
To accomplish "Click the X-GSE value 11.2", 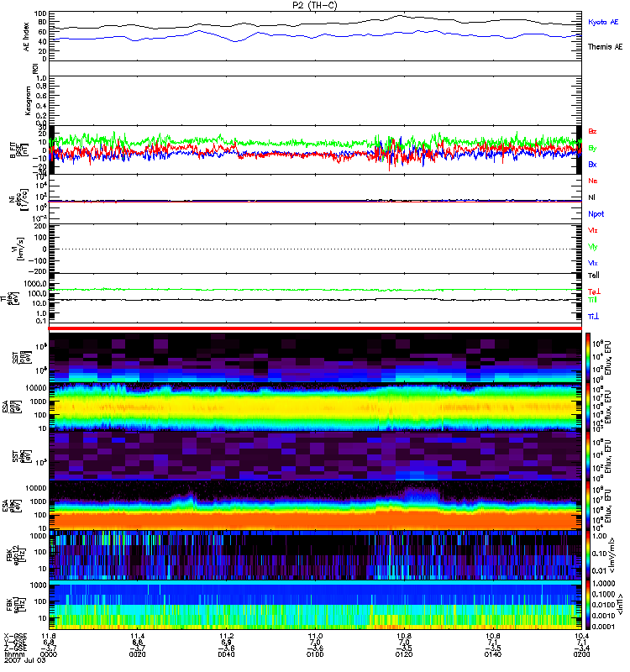I will coord(226,636).
